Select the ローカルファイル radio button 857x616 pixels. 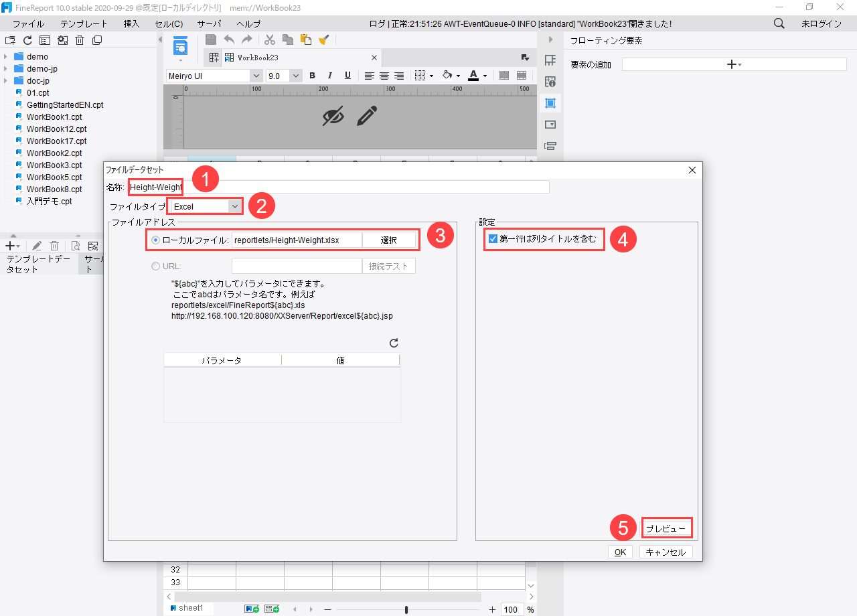(155, 240)
